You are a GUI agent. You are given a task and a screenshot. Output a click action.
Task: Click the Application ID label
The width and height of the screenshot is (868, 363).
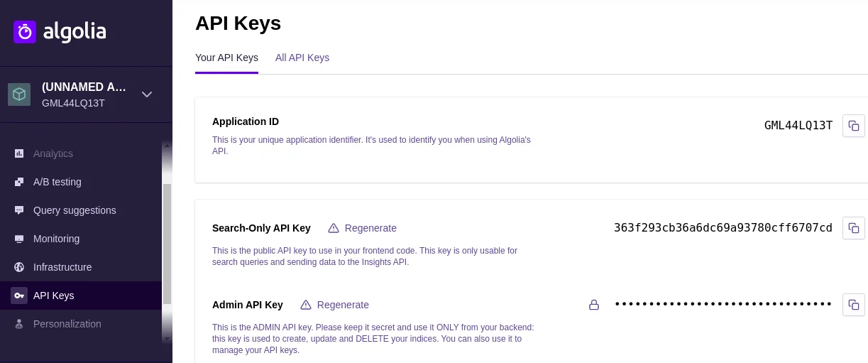click(246, 121)
